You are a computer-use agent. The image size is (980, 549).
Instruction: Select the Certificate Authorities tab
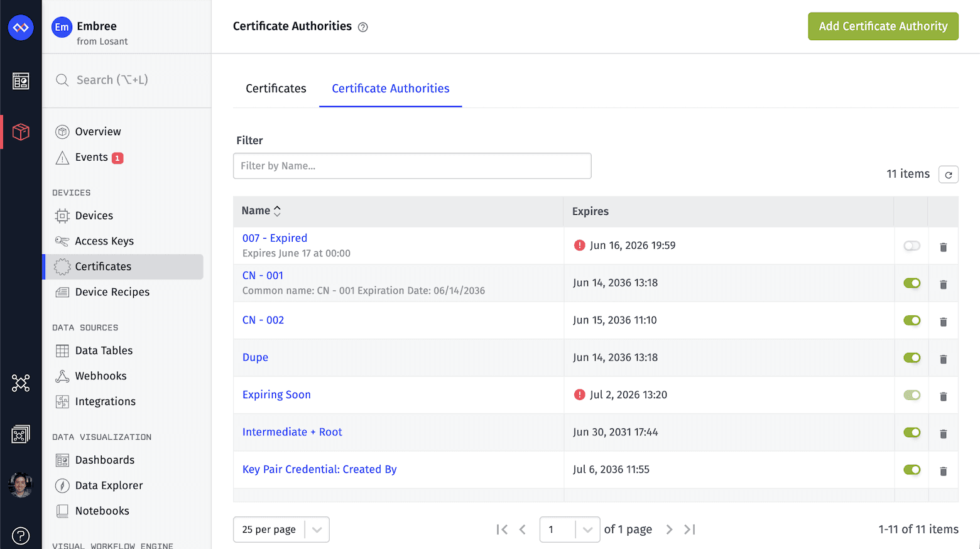coord(391,89)
